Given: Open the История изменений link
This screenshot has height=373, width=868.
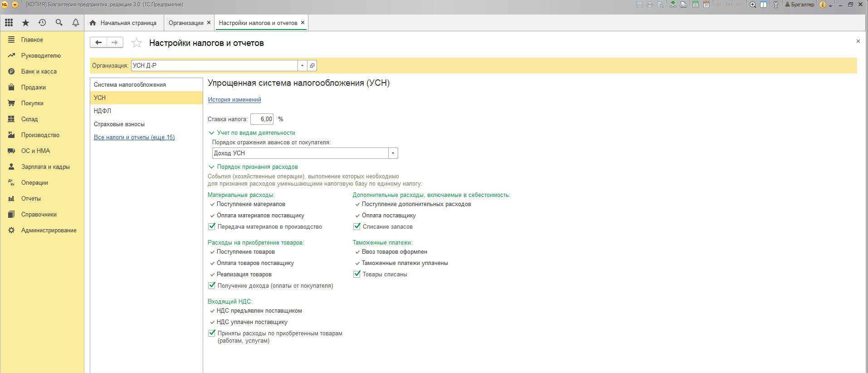Looking at the screenshot, I should click(x=234, y=100).
